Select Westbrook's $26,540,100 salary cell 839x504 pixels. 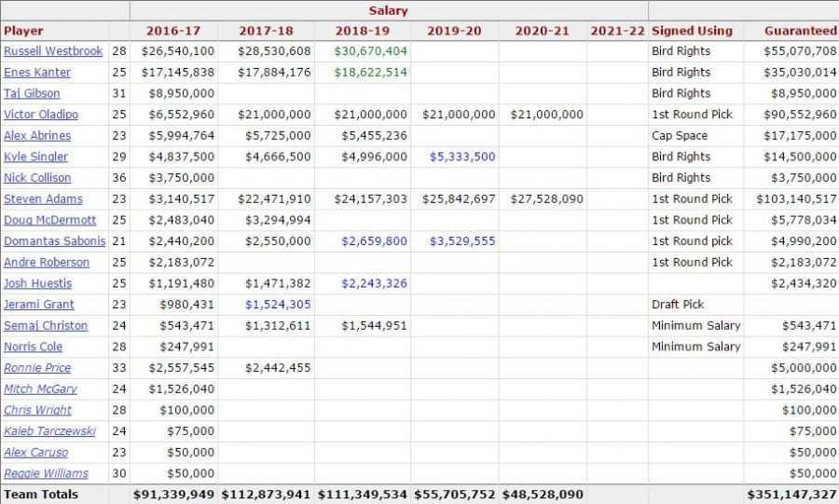pyautogui.click(x=178, y=51)
